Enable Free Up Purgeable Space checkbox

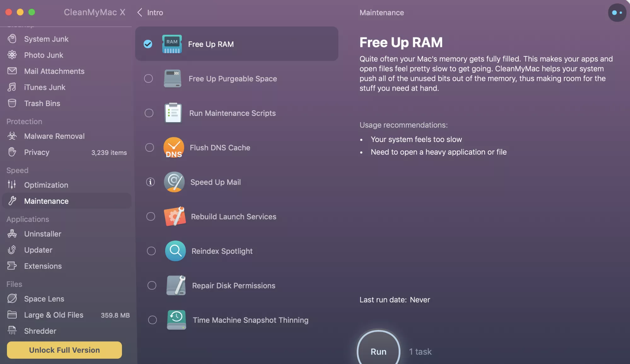click(148, 78)
